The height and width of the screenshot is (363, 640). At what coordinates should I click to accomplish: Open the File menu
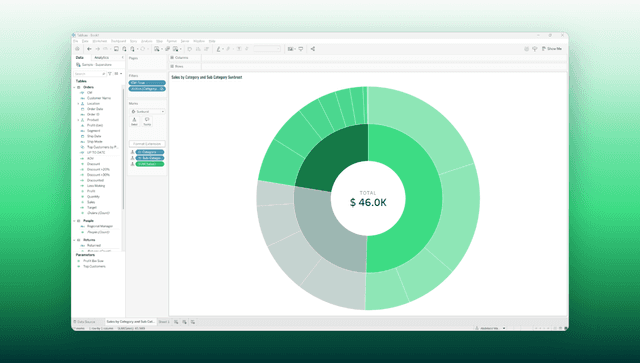coord(76,41)
